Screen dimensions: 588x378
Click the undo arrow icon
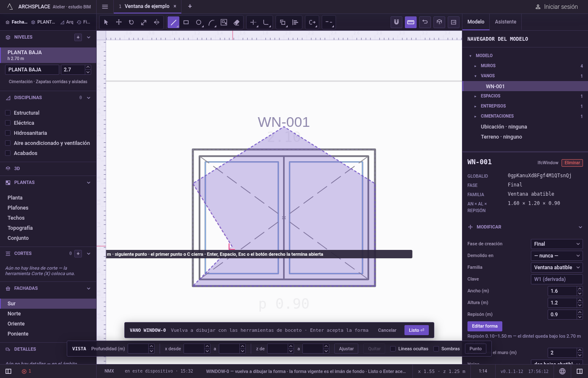point(425,22)
